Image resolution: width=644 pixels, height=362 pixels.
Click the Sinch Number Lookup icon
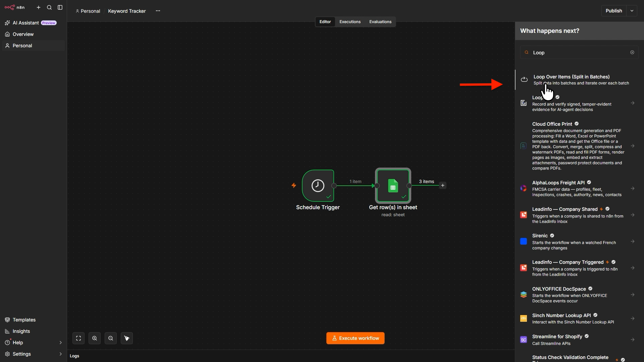(524, 318)
